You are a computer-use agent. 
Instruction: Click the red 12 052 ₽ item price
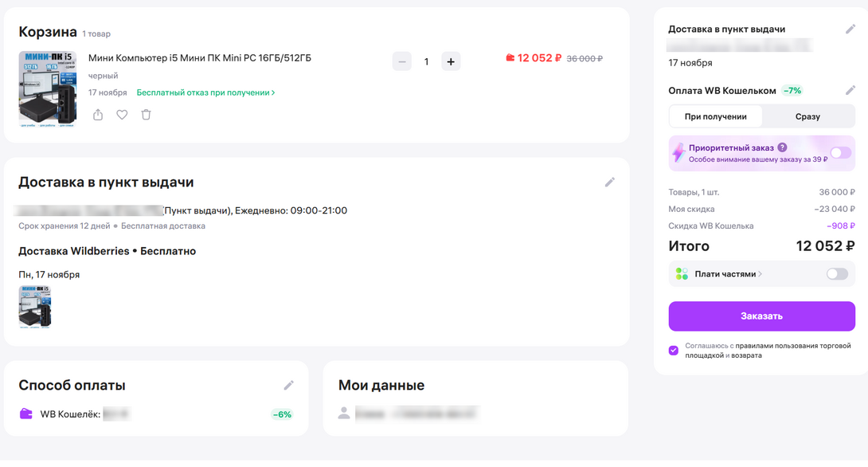(x=539, y=57)
